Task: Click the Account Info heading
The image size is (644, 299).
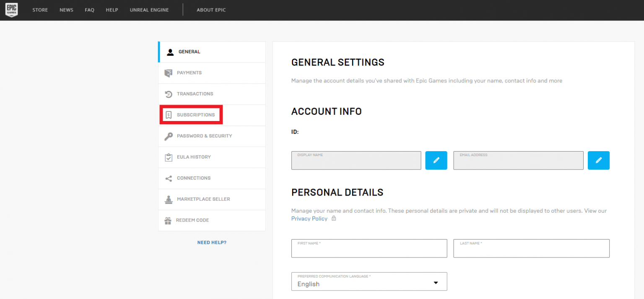Action: click(327, 111)
